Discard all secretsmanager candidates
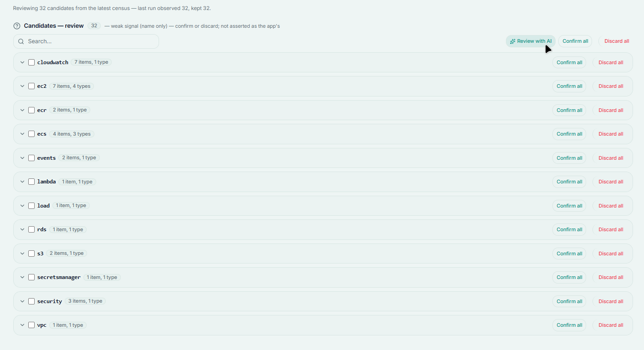Viewport: 644px width, 350px height. 611,277
